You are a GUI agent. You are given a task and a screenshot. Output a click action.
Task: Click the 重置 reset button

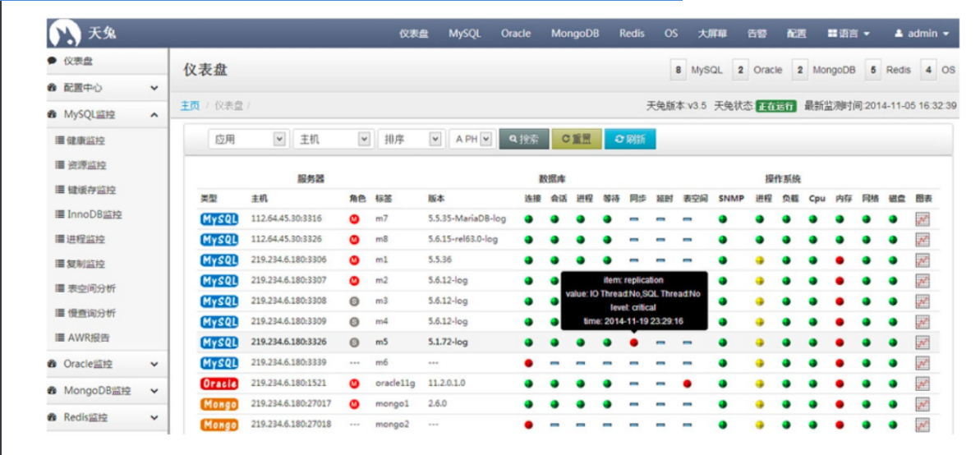pyautogui.click(x=576, y=140)
